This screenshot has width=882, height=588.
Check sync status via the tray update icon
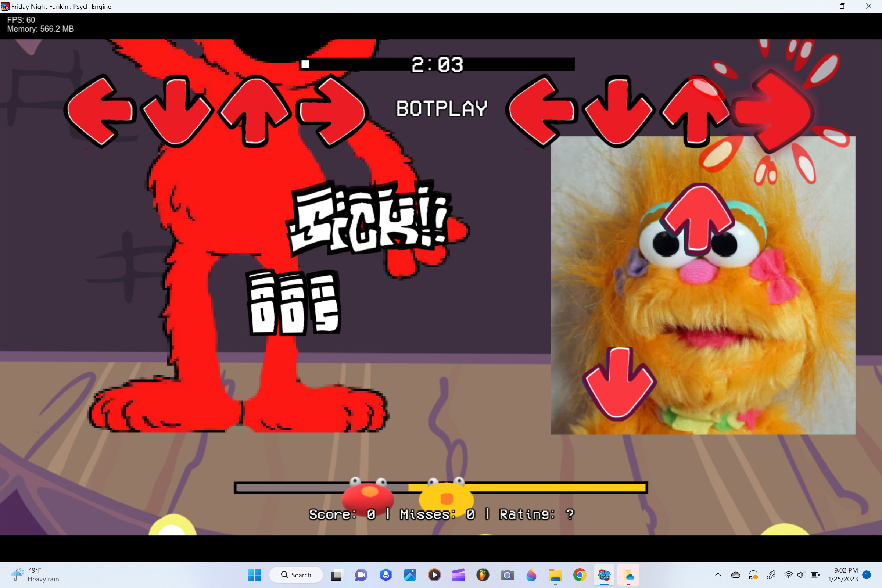(754, 575)
